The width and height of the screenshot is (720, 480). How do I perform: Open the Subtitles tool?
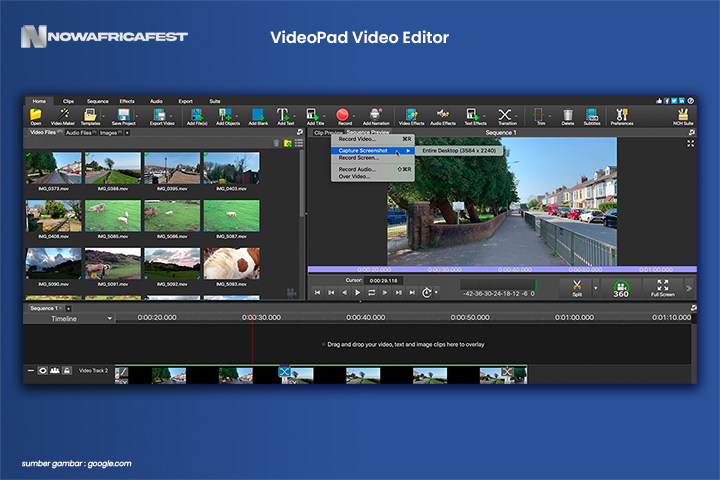pyautogui.click(x=592, y=116)
